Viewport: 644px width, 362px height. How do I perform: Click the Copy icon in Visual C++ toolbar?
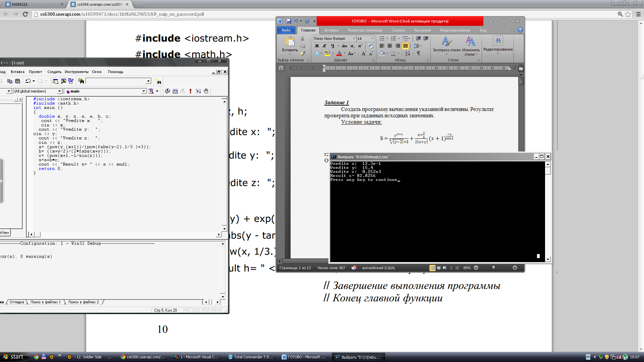(10, 81)
